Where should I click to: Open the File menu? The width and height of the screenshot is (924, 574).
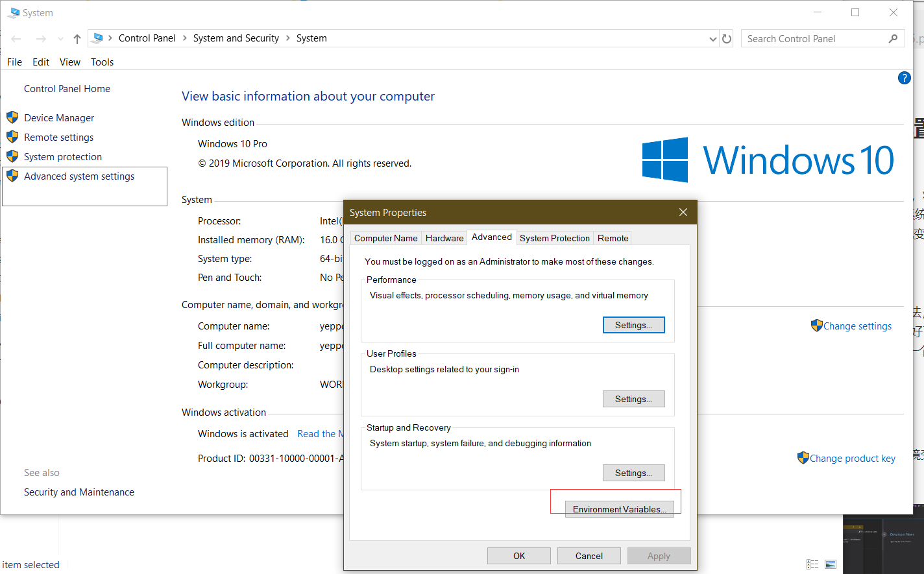tap(14, 62)
